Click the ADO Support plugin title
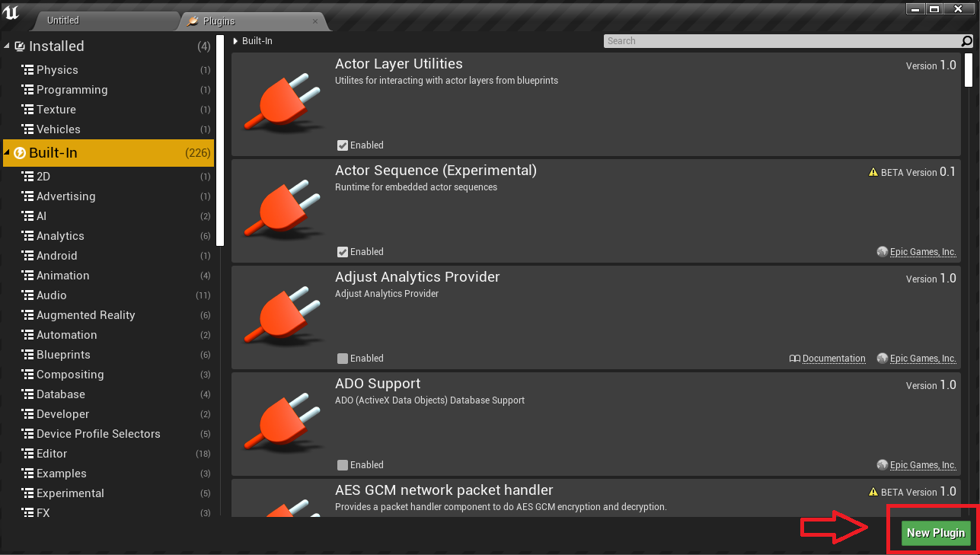The width and height of the screenshot is (980, 555). pyautogui.click(x=378, y=384)
